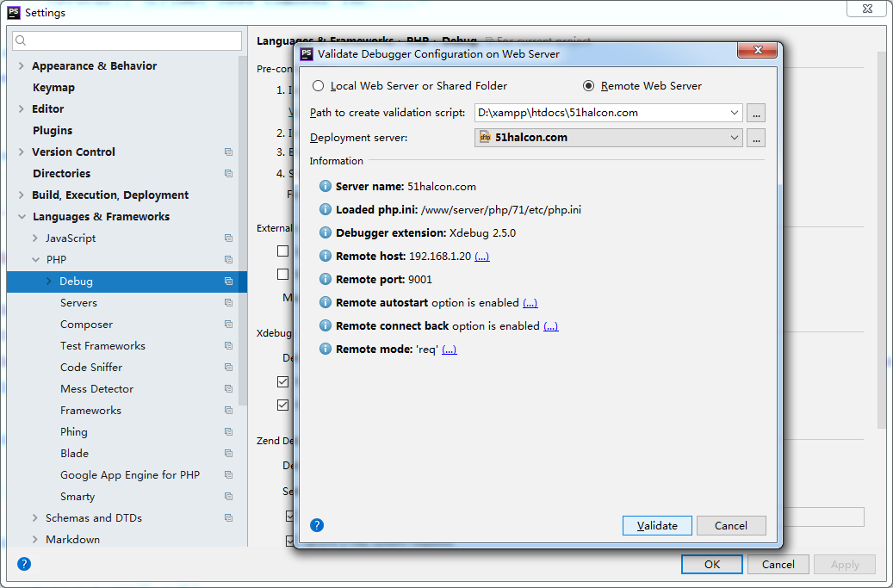Click Cancel in the Settings window
Screen dimensions: 893x588
coord(778,564)
